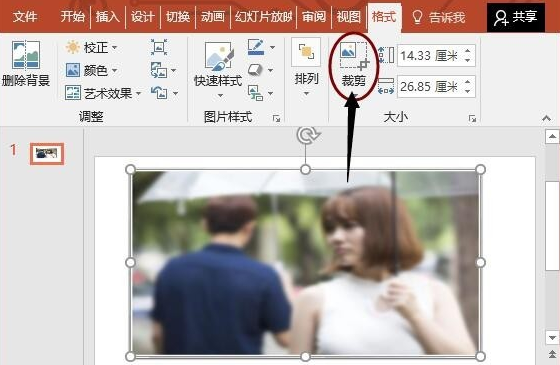
Task: Click the Picture Effects icon
Action: click(x=255, y=70)
